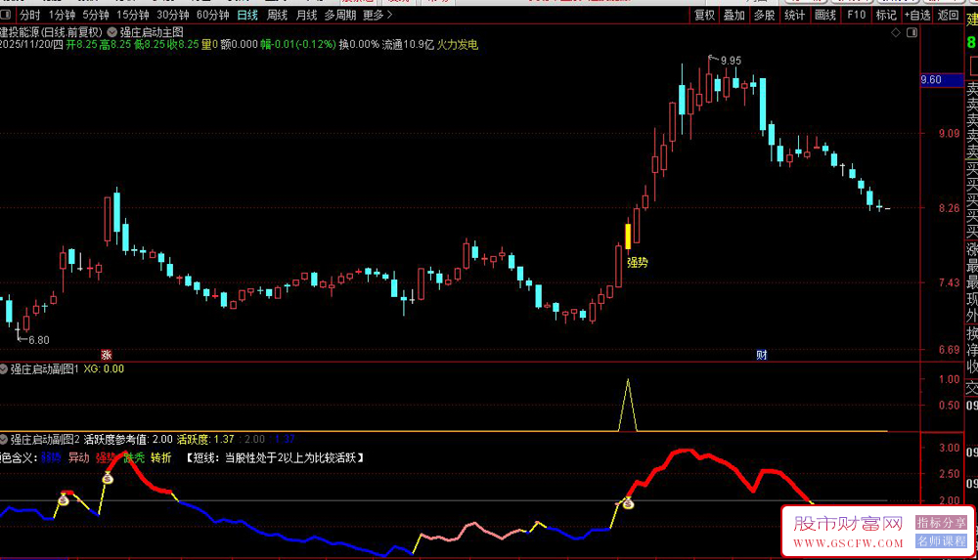Click the yellow 转折 legend label

tap(161, 457)
